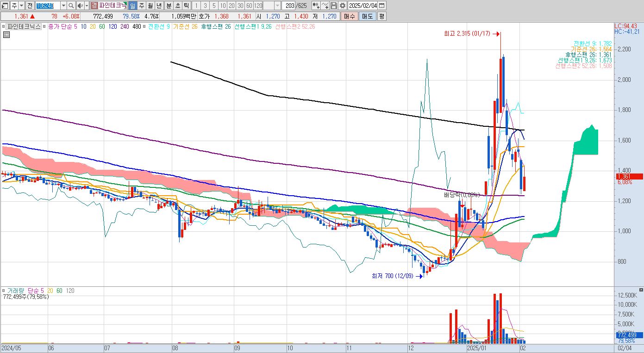Click the chart layout icon at toolbar start
644x353 pixels.
point(5,6)
